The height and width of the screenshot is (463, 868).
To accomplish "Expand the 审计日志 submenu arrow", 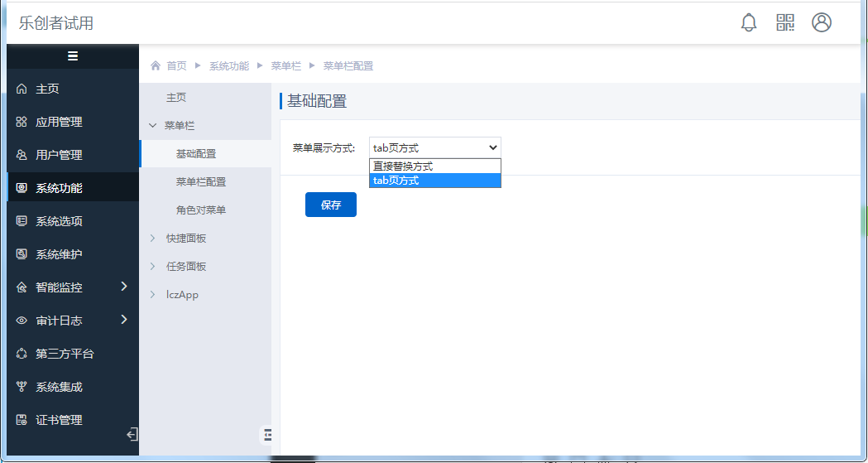I will pyautogui.click(x=124, y=320).
